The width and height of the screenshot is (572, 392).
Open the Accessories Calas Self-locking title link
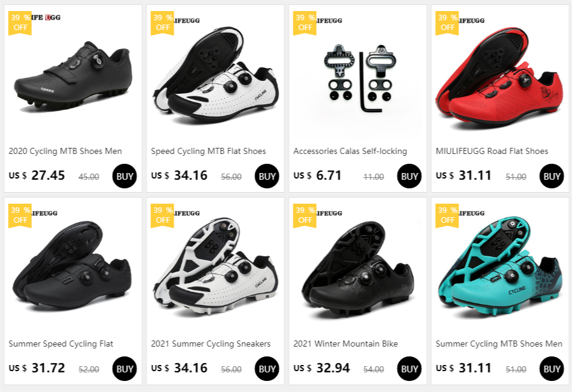click(350, 151)
